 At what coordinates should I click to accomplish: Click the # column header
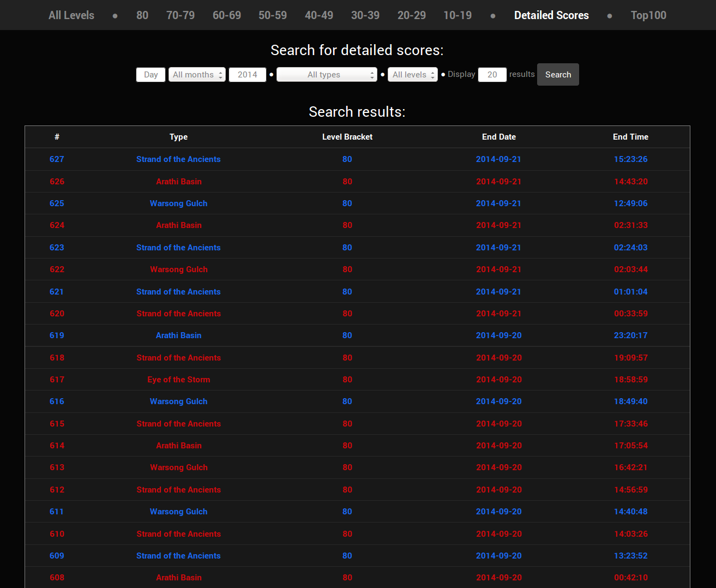point(57,137)
